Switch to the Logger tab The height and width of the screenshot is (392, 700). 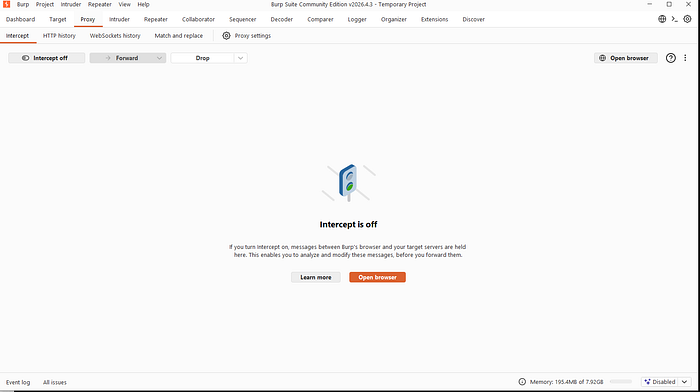pos(357,19)
